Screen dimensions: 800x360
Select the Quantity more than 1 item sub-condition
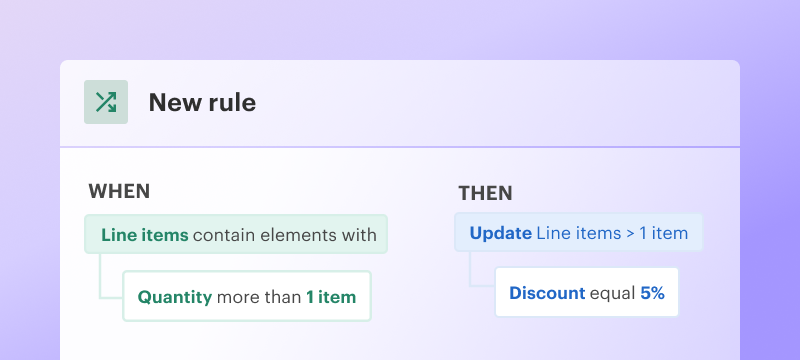pos(247,296)
